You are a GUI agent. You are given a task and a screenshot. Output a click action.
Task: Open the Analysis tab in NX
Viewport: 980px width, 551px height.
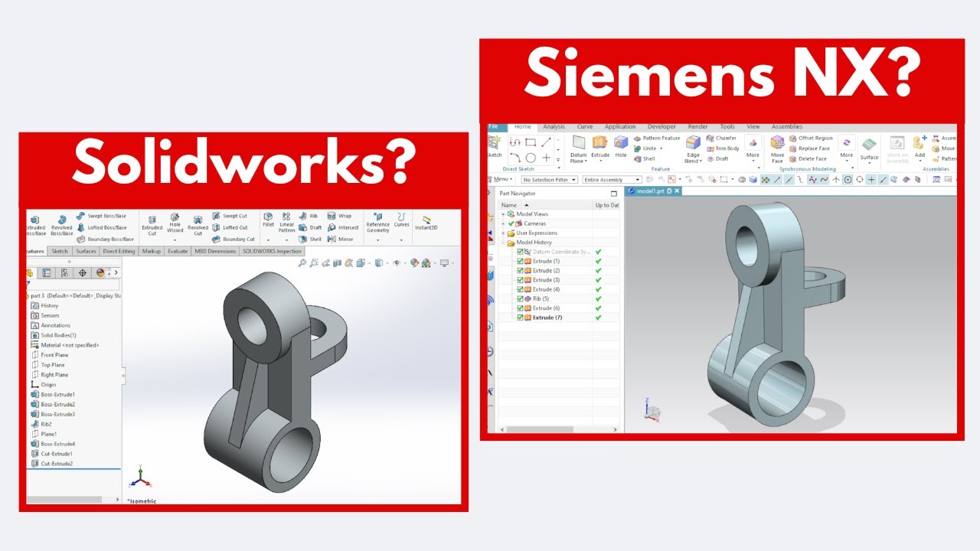coord(554,126)
